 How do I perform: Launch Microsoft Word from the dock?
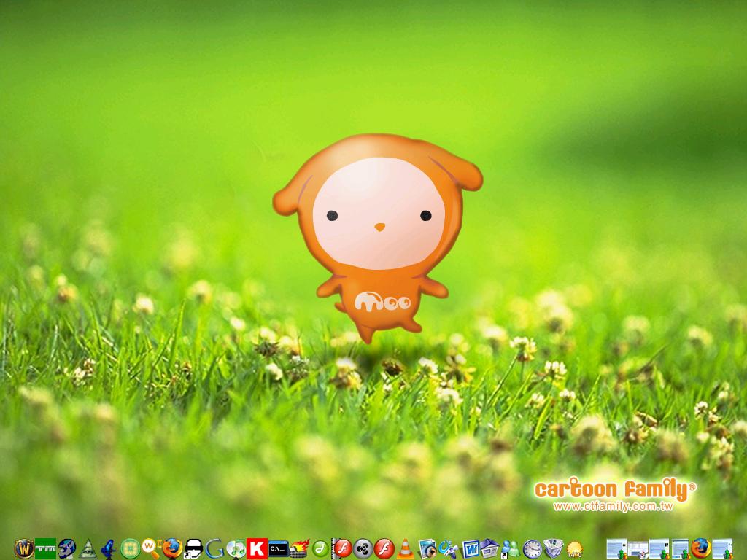(x=470, y=548)
